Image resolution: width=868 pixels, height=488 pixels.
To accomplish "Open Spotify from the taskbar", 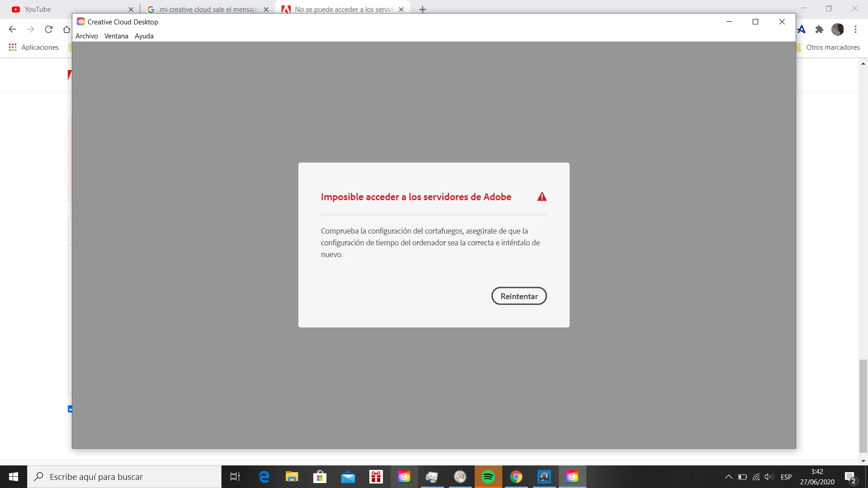I will click(488, 477).
